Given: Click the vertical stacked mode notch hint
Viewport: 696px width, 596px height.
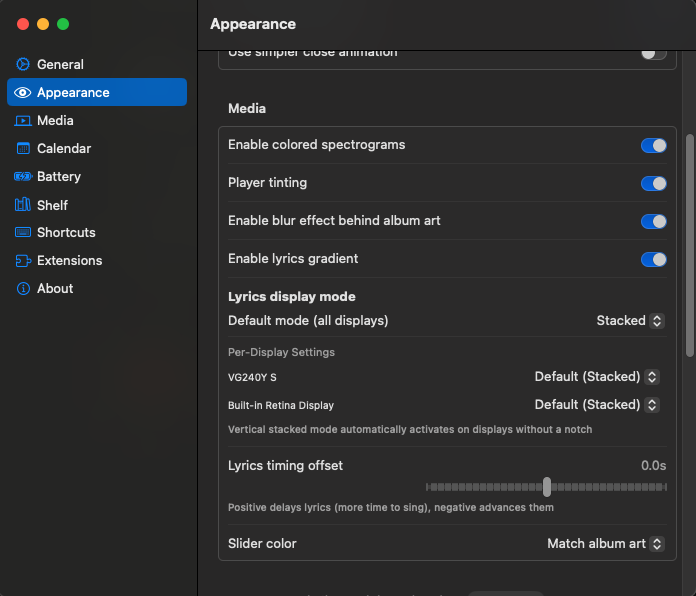Looking at the screenshot, I should point(410,430).
